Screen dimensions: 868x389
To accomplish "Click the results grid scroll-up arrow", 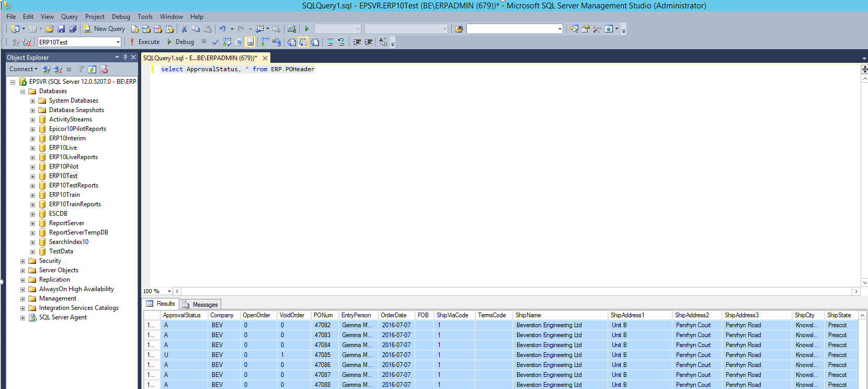I will (863, 315).
